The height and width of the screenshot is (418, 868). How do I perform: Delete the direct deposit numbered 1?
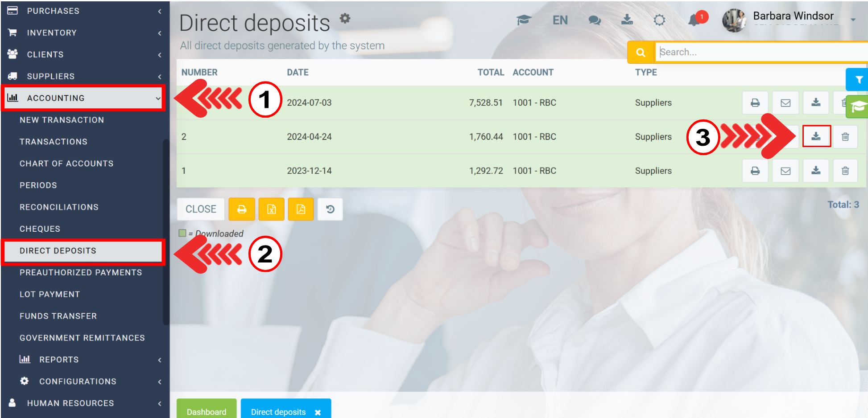pos(845,171)
